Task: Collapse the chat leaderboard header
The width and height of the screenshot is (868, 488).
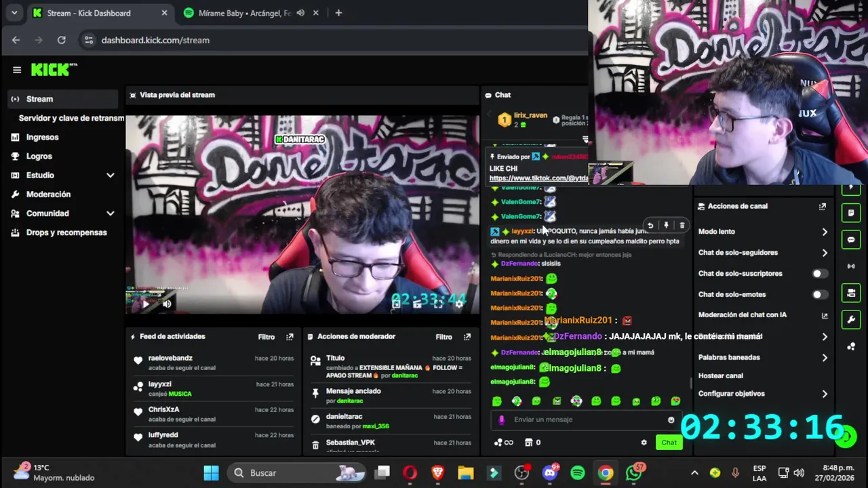Action: pos(585,140)
